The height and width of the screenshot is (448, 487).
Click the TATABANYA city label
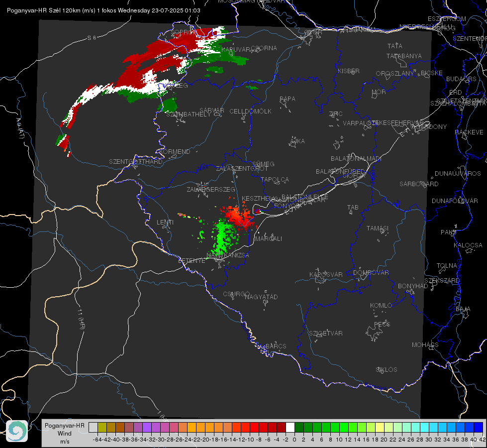coord(404,56)
